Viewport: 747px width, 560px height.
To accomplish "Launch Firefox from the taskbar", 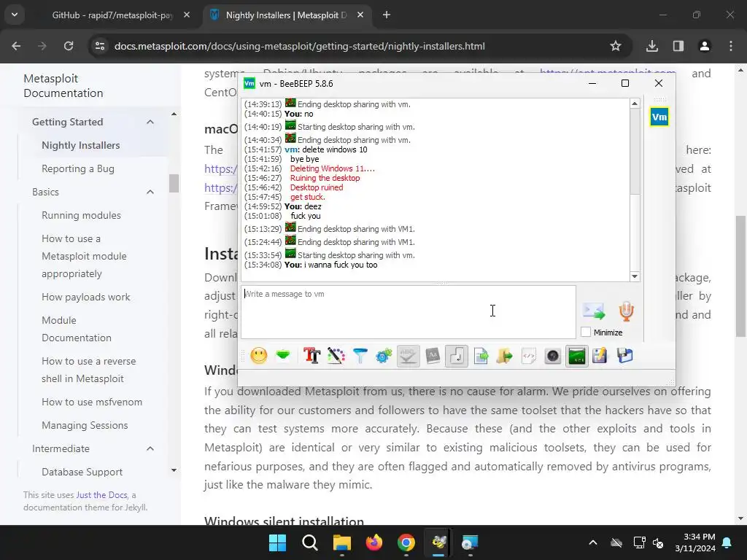I will 374,542.
